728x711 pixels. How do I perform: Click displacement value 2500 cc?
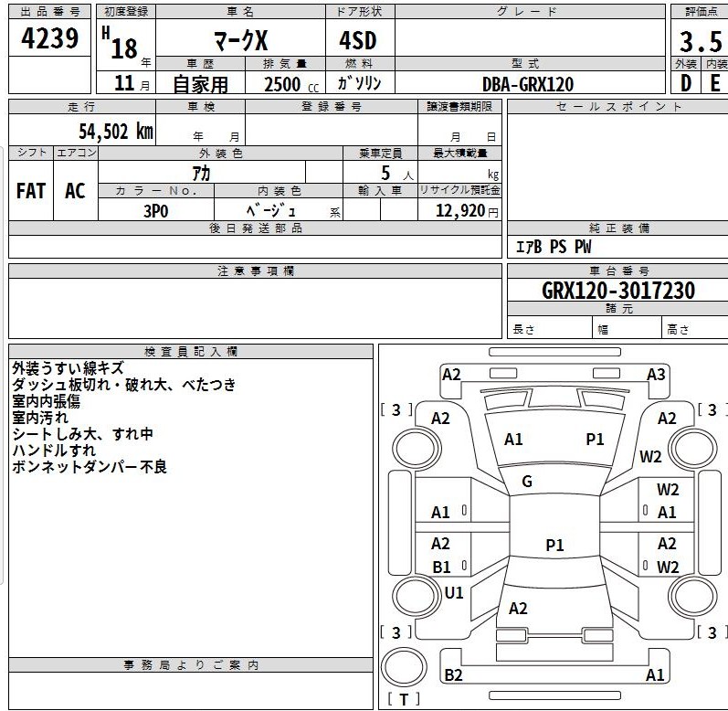[291, 84]
